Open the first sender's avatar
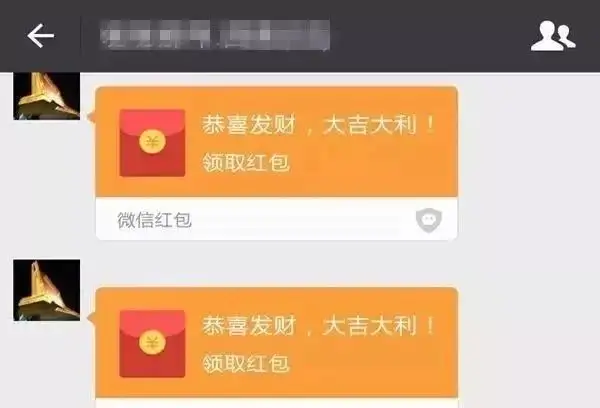 pos(47,96)
